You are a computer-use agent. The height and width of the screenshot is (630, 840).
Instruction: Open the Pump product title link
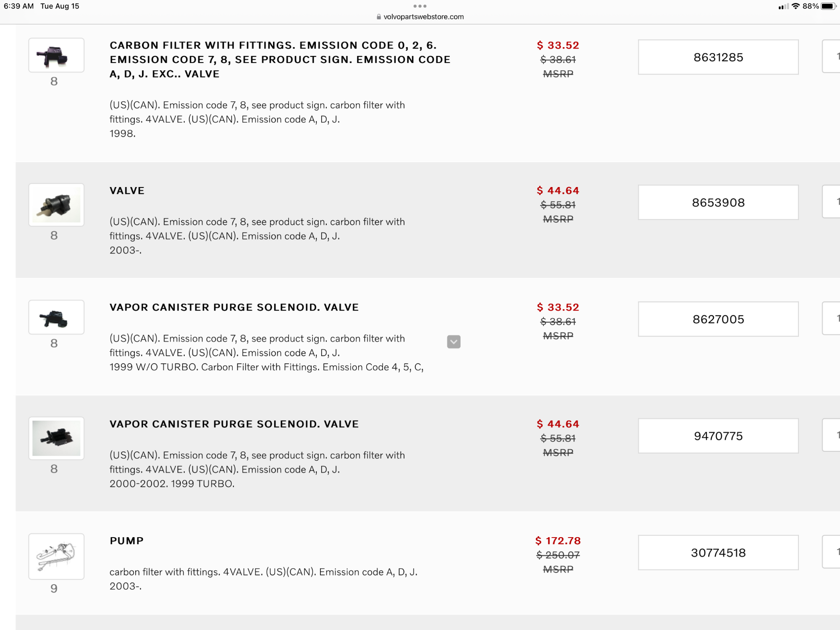coord(126,541)
